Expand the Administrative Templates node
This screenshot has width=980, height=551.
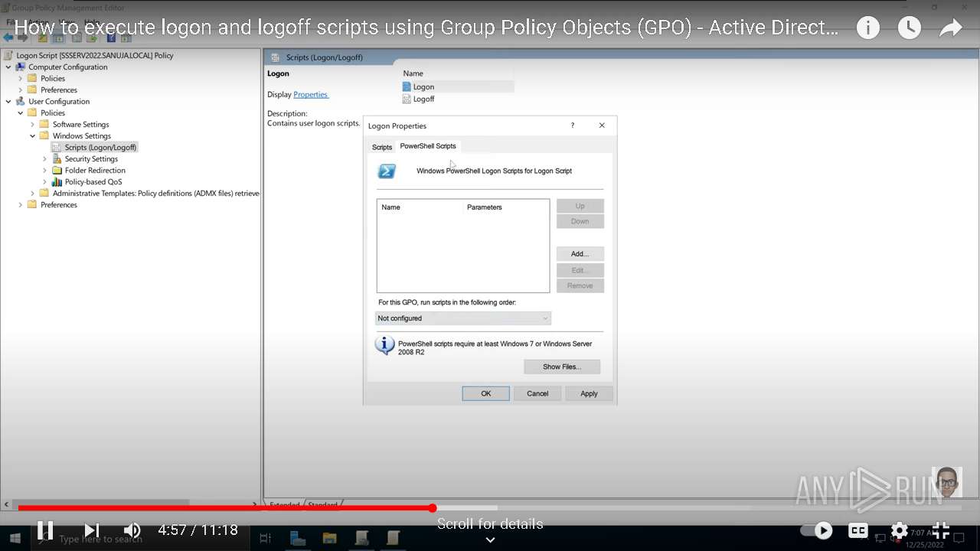[x=33, y=193]
